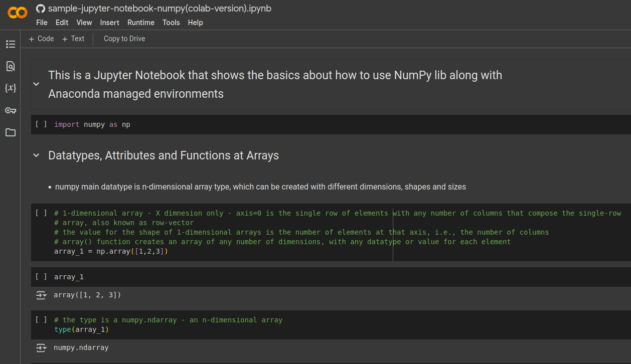Open the Runtime menu

click(141, 23)
